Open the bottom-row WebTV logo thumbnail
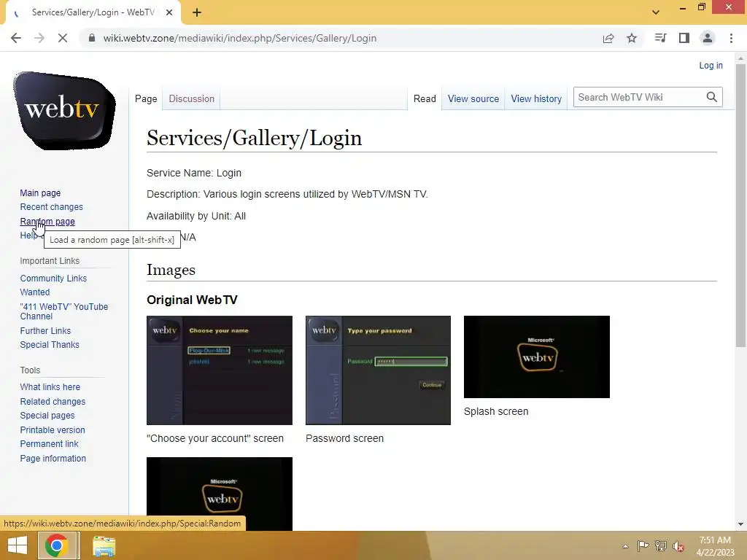 pyautogui.click(x=220, y=494)
